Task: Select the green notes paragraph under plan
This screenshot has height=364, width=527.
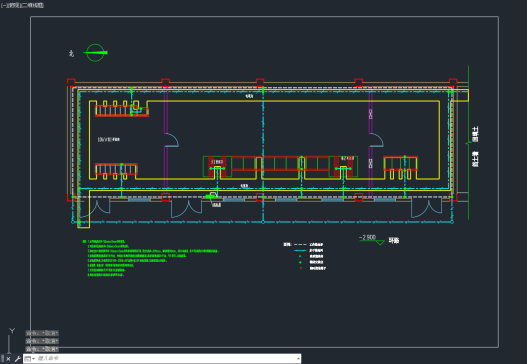Action: [x=151, y=258]
